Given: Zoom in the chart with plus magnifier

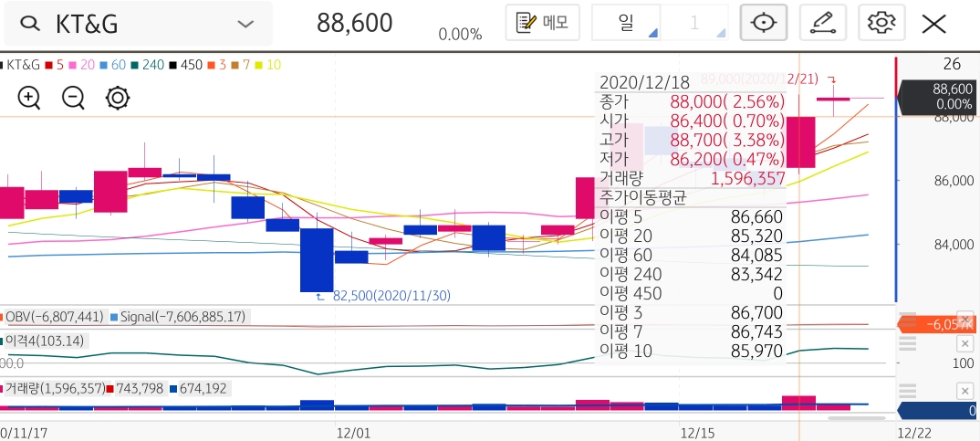Looking at the screenshot, I should click(x=29, y=99).
